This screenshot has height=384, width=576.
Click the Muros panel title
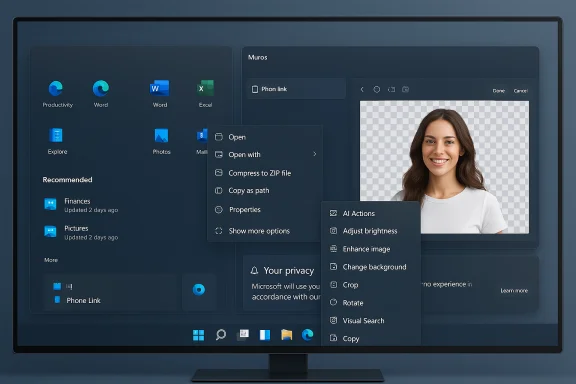tap(258, 57)
